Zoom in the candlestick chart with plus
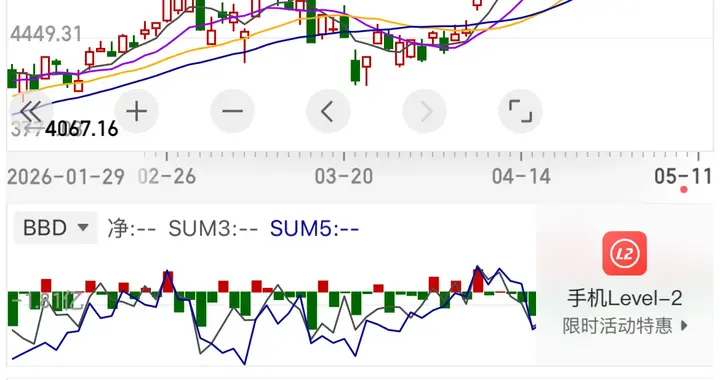The height and width of the screenshot is (380, 720). [136, 112]
